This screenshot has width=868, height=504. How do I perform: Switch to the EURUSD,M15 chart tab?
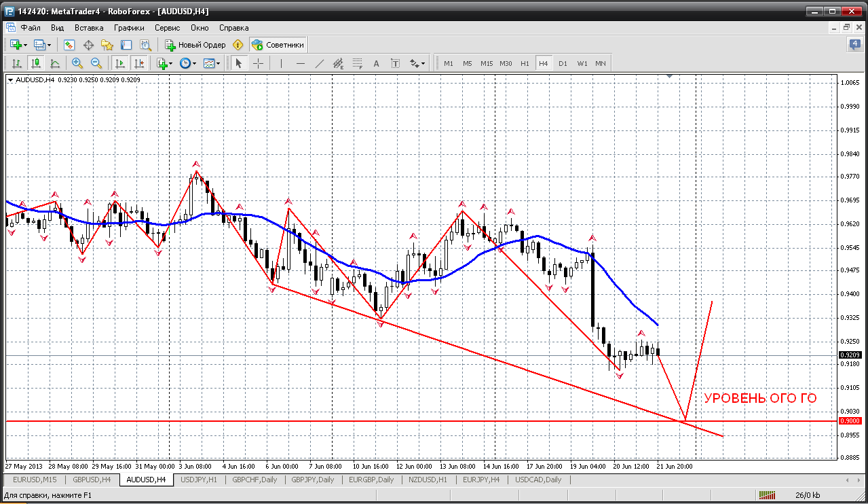(33, 480)
